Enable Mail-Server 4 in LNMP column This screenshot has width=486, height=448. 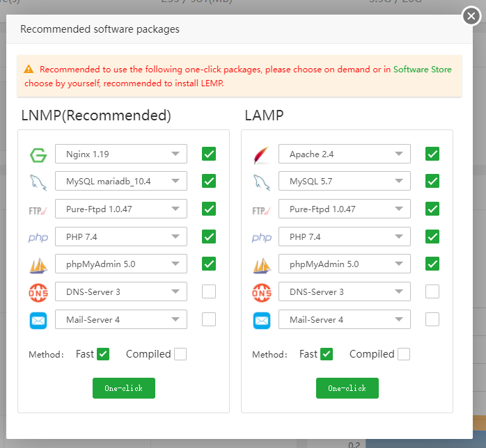209,319
